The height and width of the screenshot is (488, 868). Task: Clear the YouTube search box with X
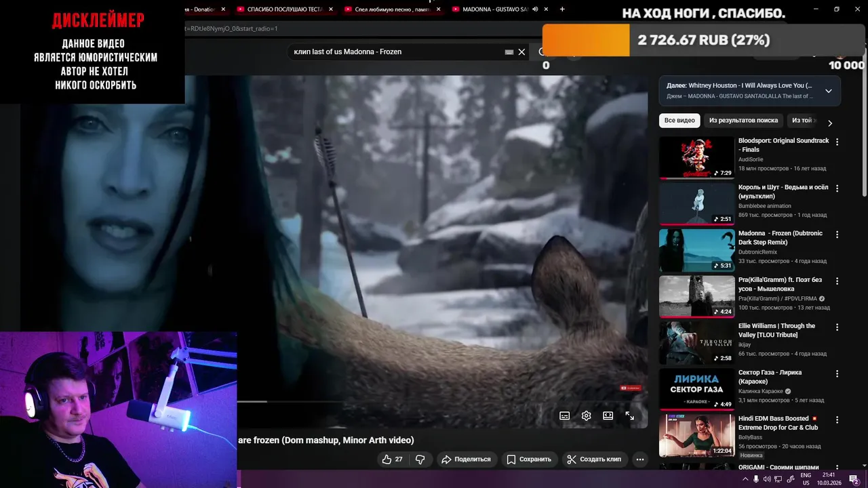pos(521,52)
